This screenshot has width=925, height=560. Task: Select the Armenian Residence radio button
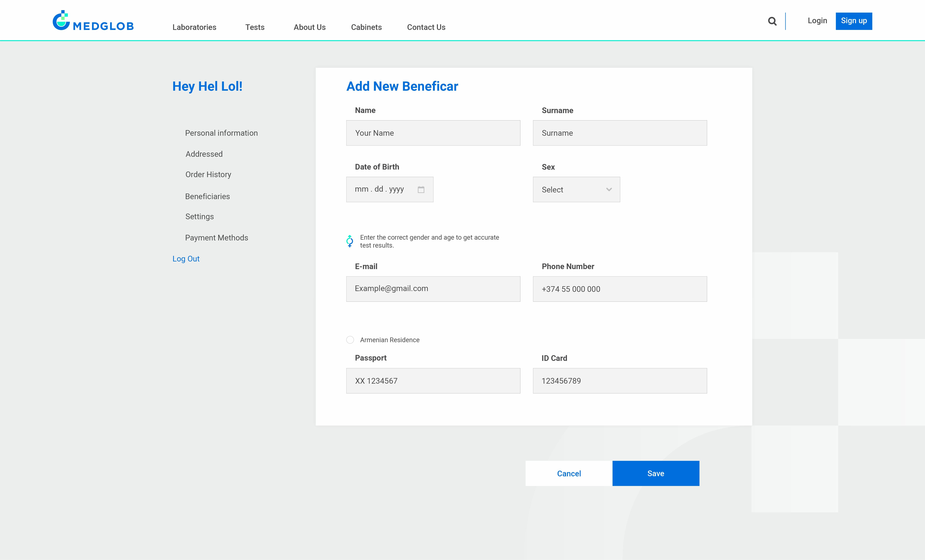(x=350, y=340)
